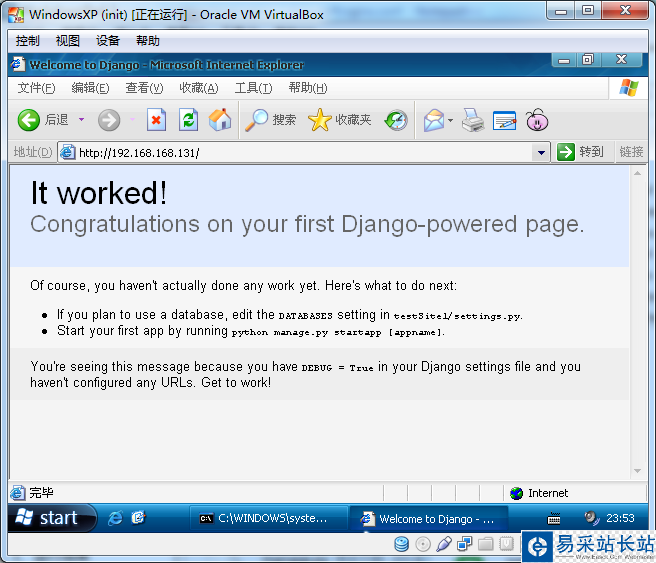Click VirtualBox USB status icon
The image size is (656, 563).
pyautogui.click(x=444, y=544)
